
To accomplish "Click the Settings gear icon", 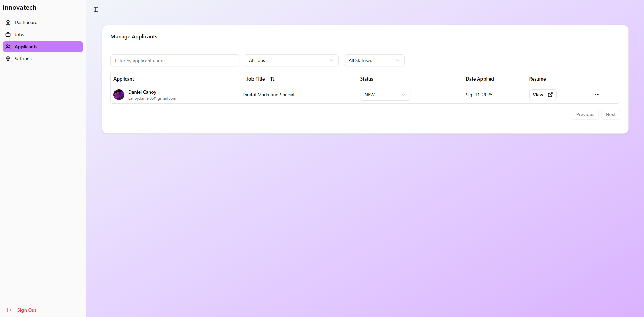I will (8, 59).
